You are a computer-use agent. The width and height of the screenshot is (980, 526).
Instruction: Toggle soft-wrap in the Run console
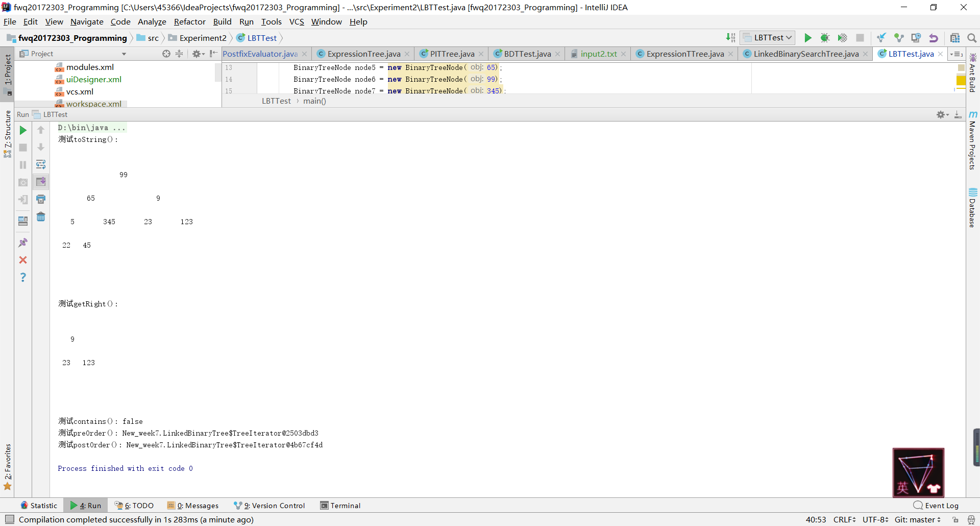click(41, 164)
